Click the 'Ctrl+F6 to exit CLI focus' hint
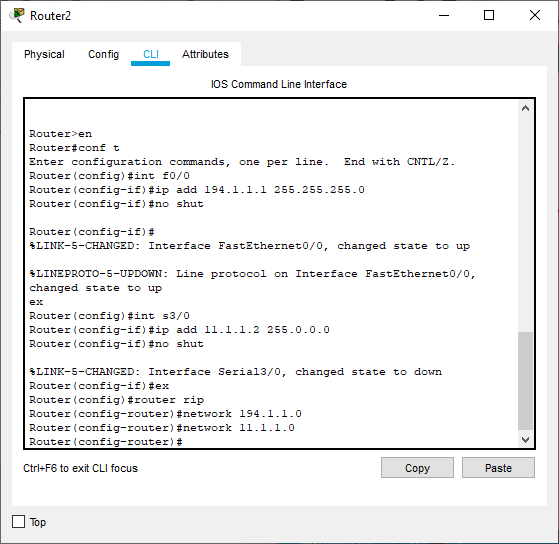Viewport: 559px width, 544px height. pos(80,468)
